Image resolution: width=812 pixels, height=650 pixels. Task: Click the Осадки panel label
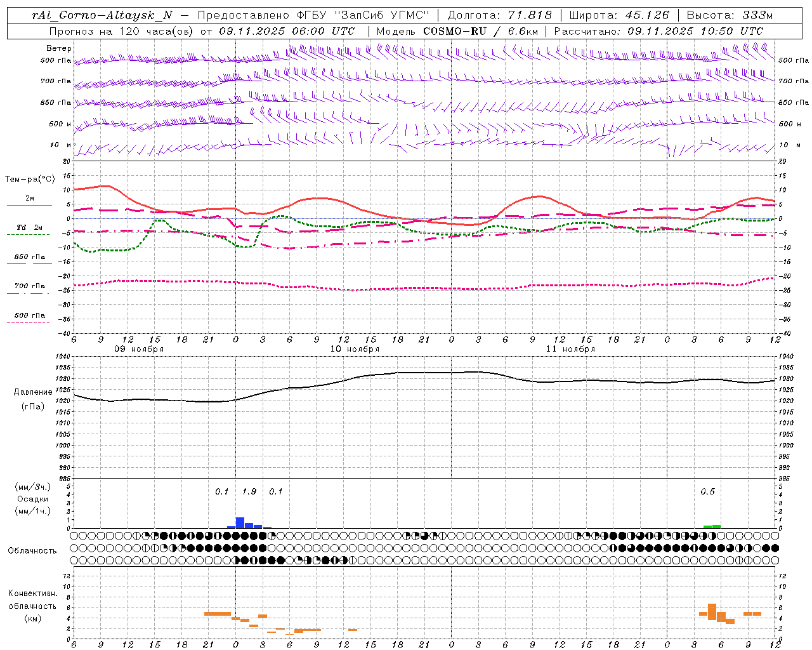click(x=33, y=499)
